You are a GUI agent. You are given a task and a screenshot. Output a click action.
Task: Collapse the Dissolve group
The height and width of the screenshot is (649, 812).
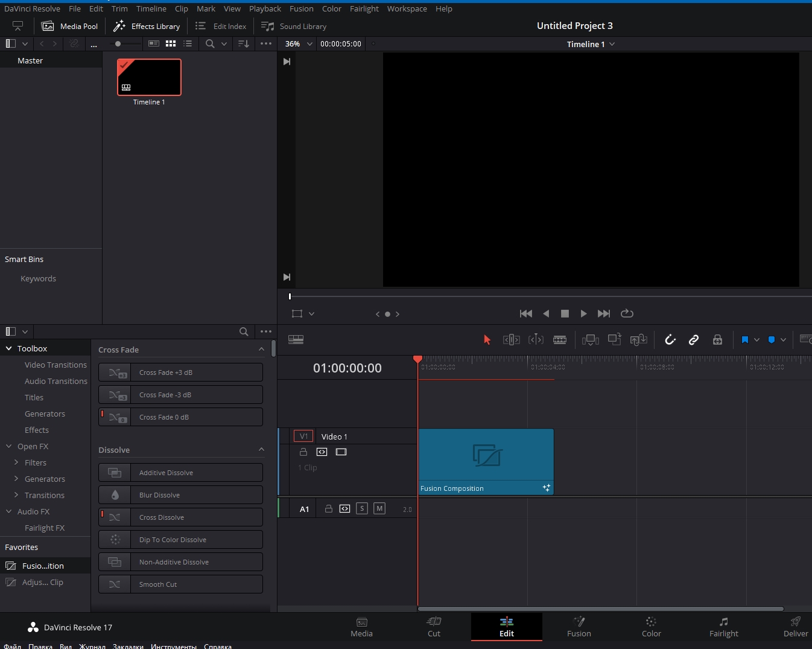click(x=261, y=450)
